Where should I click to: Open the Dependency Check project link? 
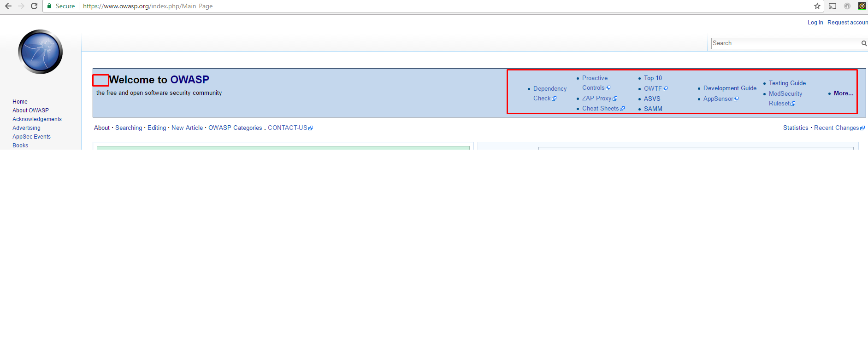click(549, 93)
